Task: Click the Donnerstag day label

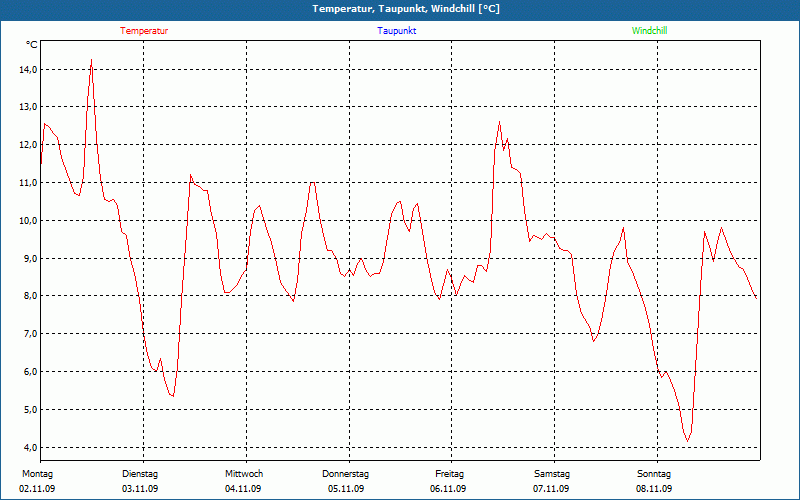Action: pyautogui.click(x=345, y=474)
